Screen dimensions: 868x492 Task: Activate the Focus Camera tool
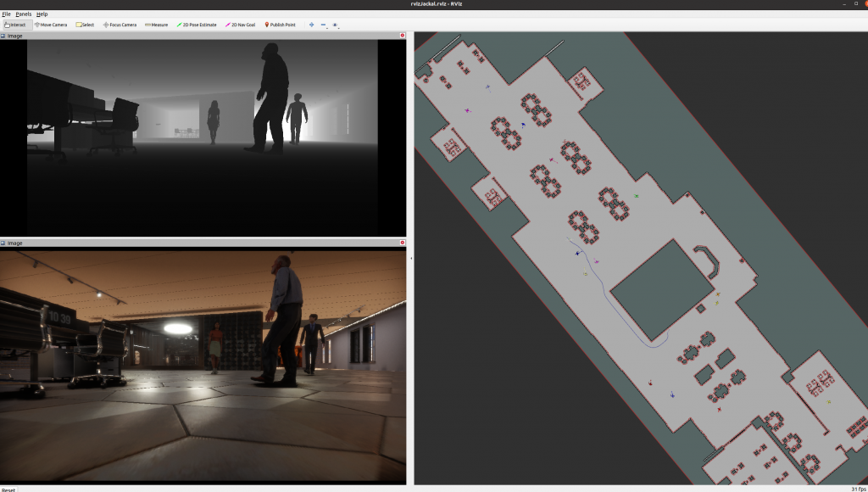tap(120, 25)
